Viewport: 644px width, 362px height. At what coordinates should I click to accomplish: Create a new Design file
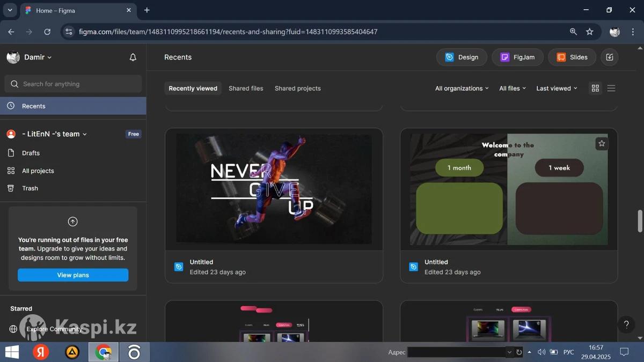point(462,57)
